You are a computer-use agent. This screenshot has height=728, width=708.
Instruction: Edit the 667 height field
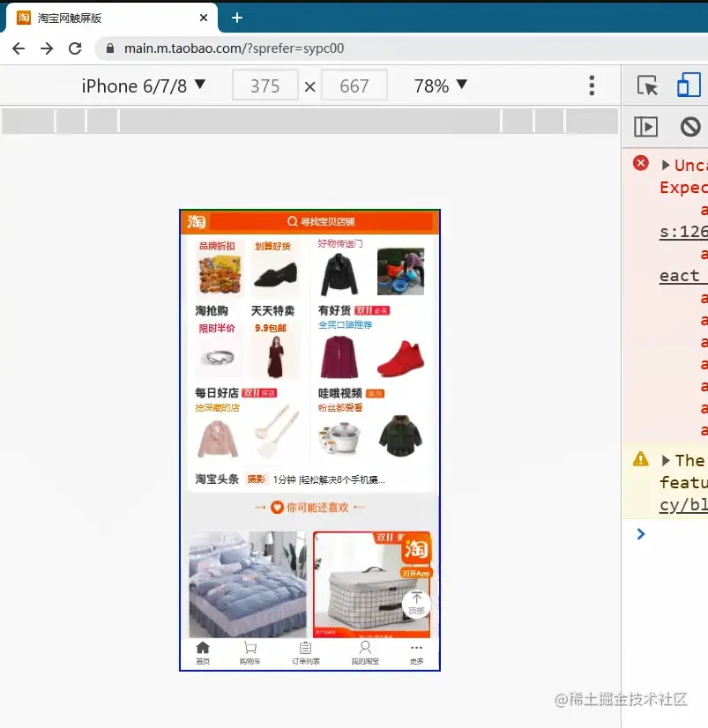[354, 85]
